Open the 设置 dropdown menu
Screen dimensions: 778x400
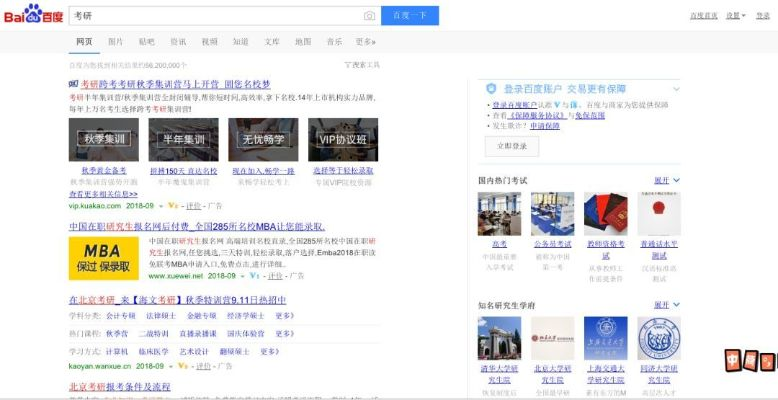pyautogui.click(x=736, y=15)
